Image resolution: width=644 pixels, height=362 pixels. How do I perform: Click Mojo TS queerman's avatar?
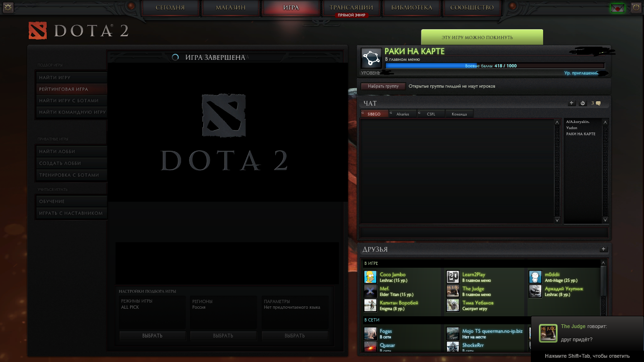pos(453,334)
